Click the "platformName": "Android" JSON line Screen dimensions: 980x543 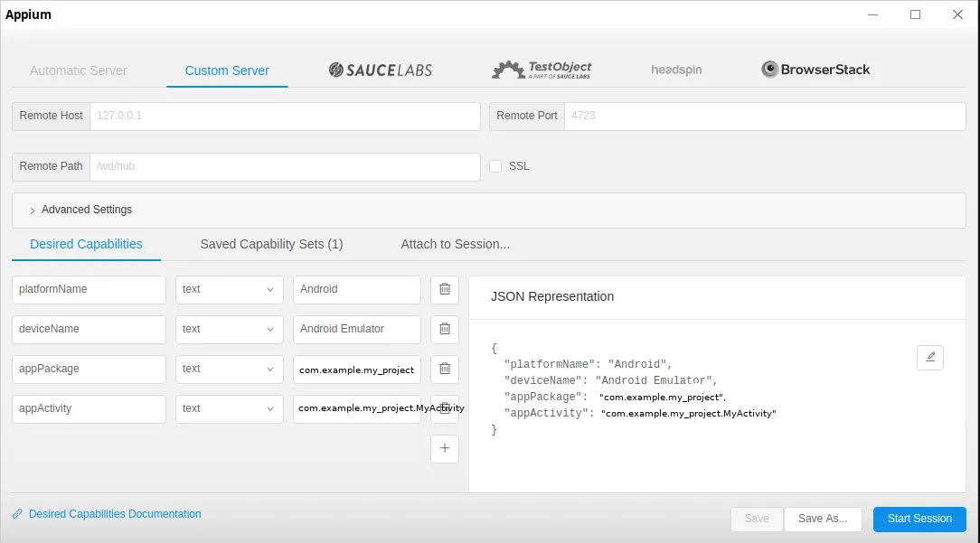(x=588, y=364)
